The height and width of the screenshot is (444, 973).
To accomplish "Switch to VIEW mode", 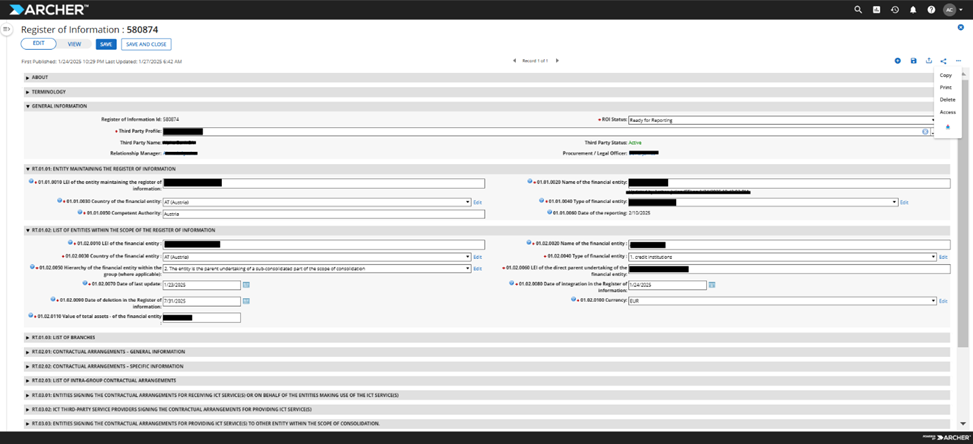I will (74, 44).
